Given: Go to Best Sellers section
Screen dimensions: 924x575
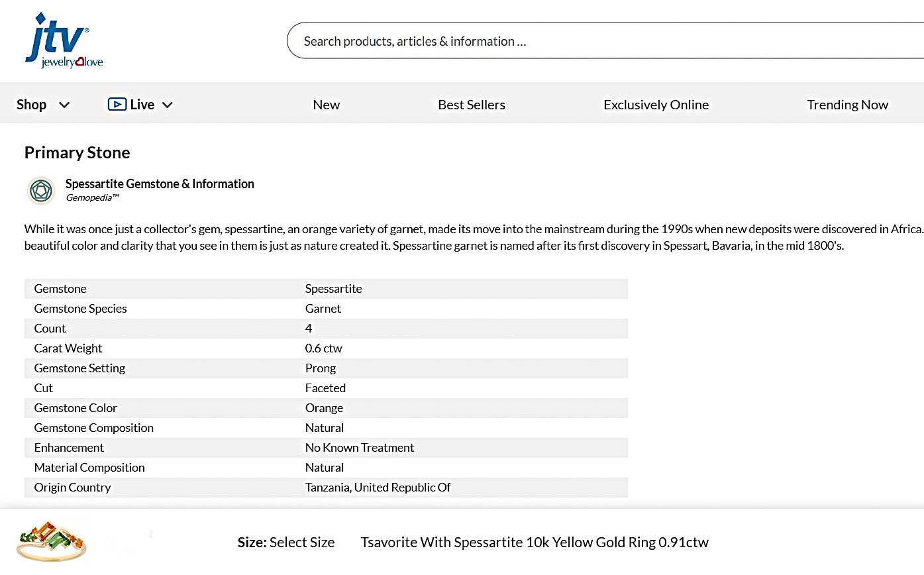Looking at the screenshot, I should click(x=472, y=105).
